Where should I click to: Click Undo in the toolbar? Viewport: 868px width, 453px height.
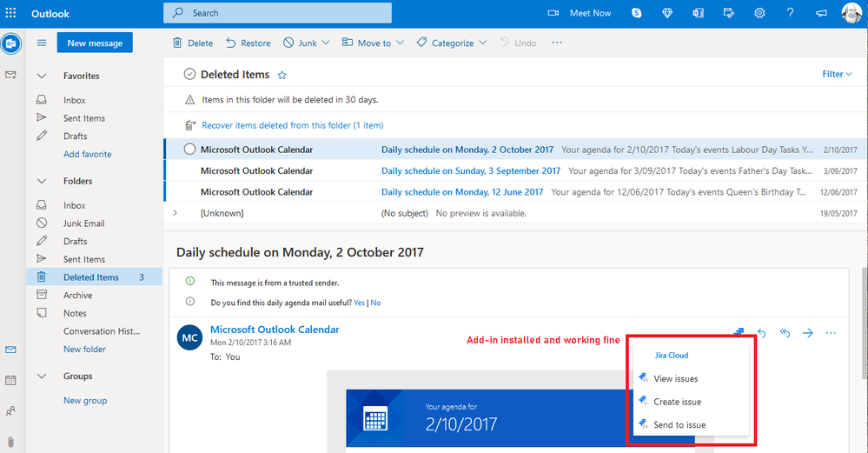pos(518,43)
